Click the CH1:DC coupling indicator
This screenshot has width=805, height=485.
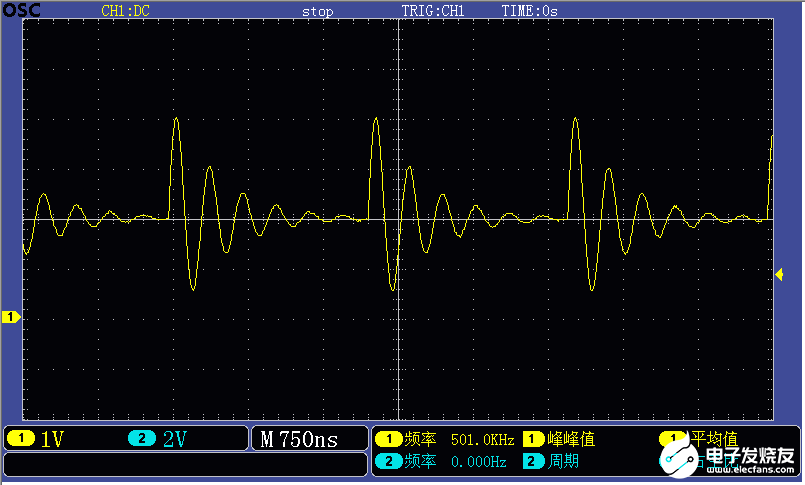[125, 11]
